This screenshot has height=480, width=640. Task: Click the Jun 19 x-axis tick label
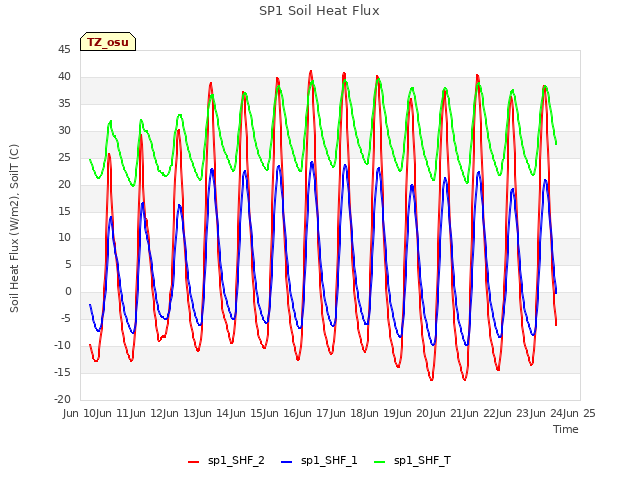[380, 413]
